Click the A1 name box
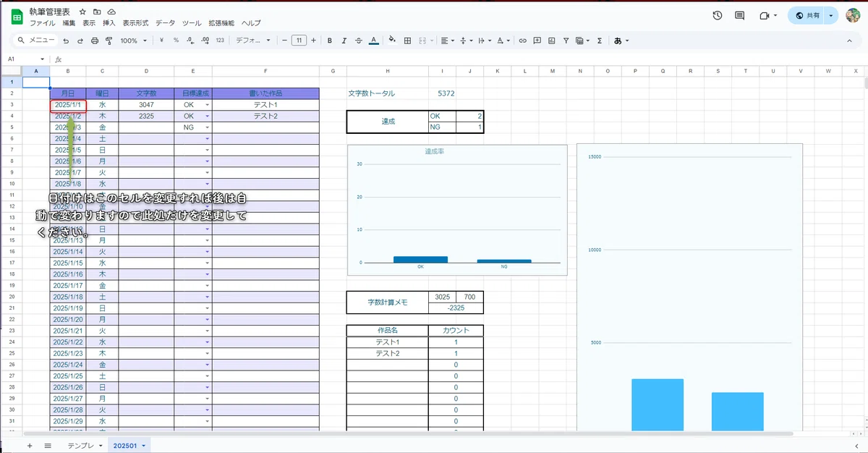The width and height of the screenshot is (868, 453). 25,59
